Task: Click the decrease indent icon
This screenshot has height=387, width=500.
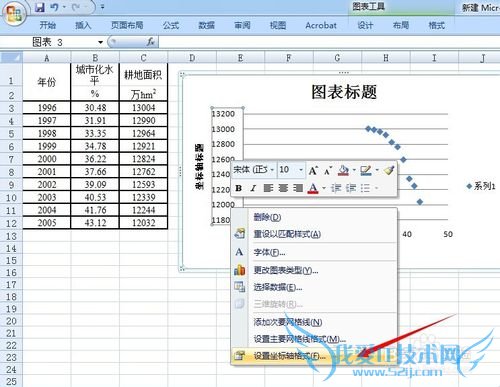Action: pos(336,188)
